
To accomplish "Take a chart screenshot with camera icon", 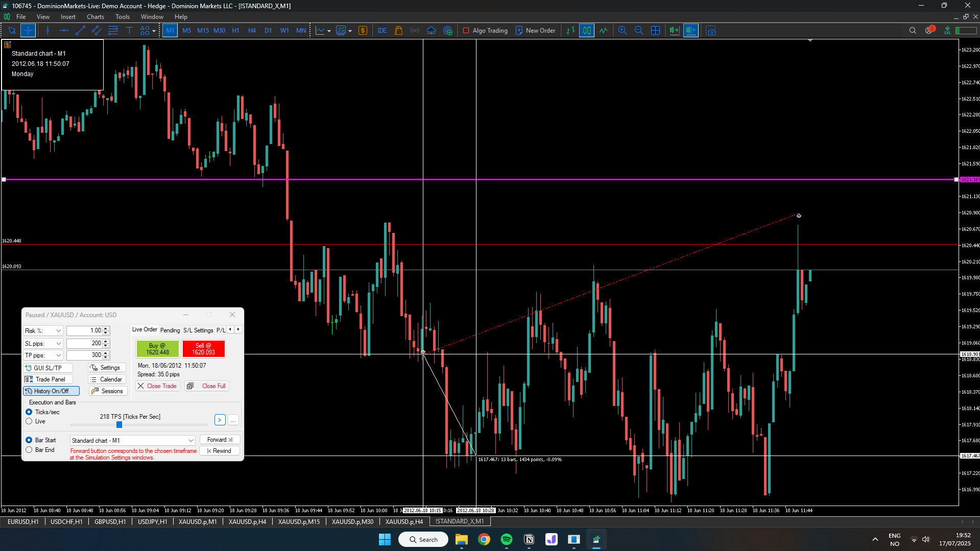I will coord(710,31).
